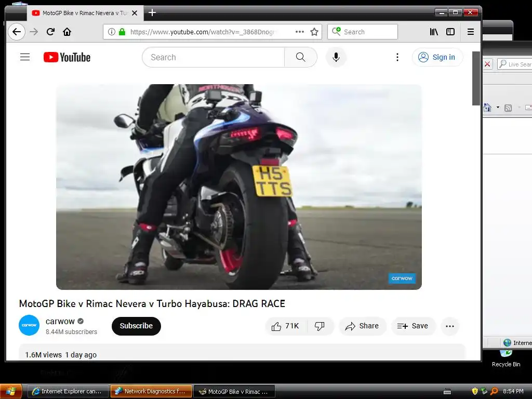Open the Firefox hamburger menu
Viewport: 532px width, 399px height.
coord(471,32)
